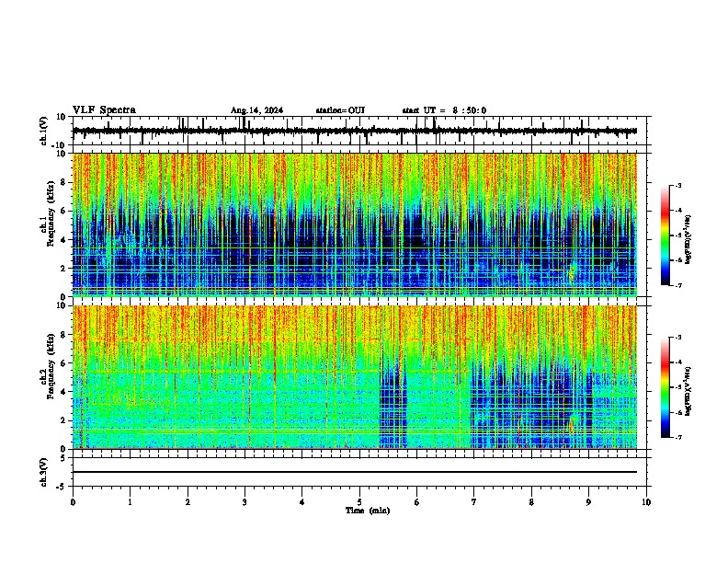728x563 pixels.
Task: Click the 'VLF Spectra' title text
Action: click(104, 110)
